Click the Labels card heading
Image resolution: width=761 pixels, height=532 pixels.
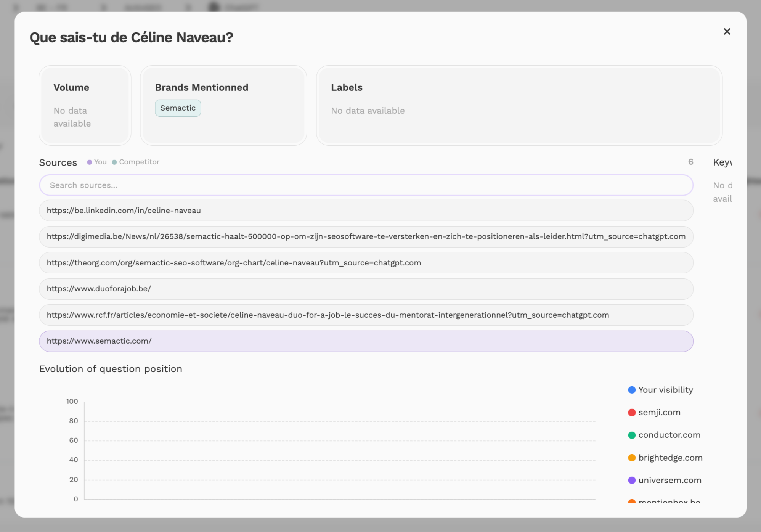click(x=347, y=87)
